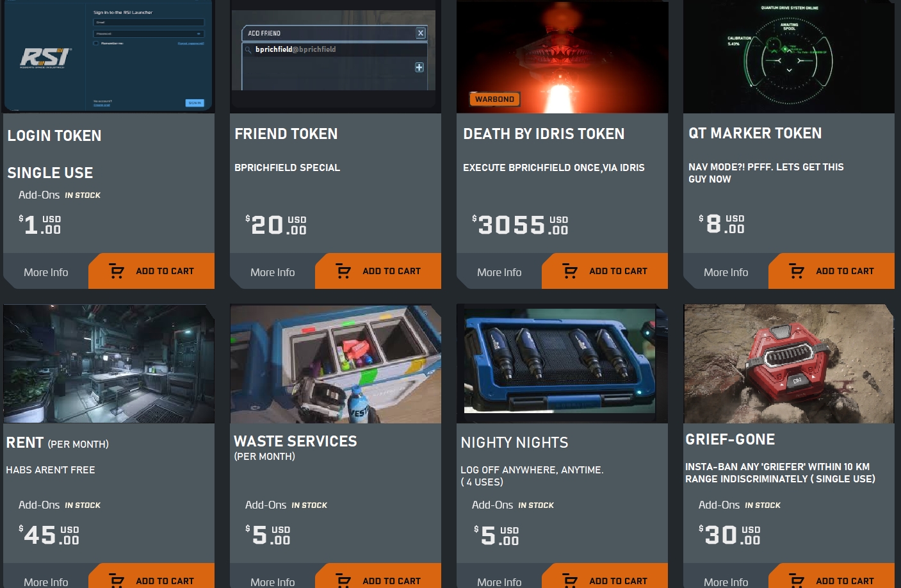Select the Rent habs product thumbnail
Viewport: 901px width, 588px height.
pyautogui.click(x=109, y=364)
